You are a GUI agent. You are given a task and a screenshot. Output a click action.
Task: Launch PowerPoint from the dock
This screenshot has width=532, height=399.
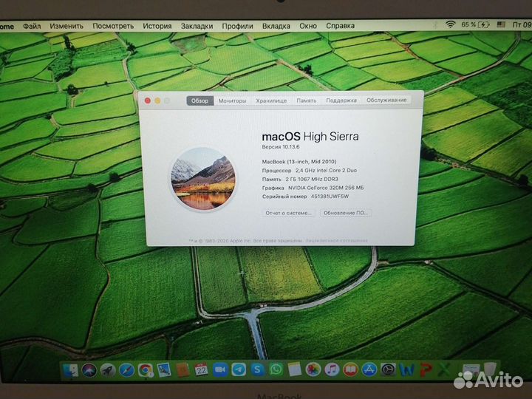[426, 370]
